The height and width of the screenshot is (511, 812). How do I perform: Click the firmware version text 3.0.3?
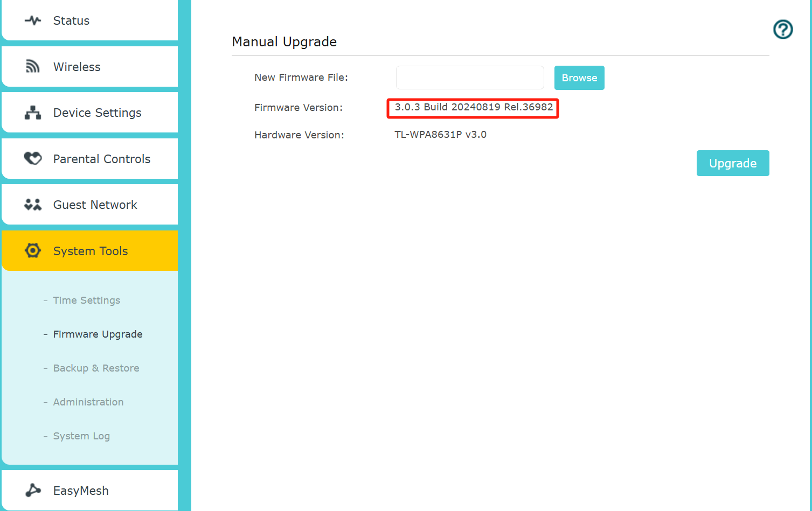click(x=473, y=107)
